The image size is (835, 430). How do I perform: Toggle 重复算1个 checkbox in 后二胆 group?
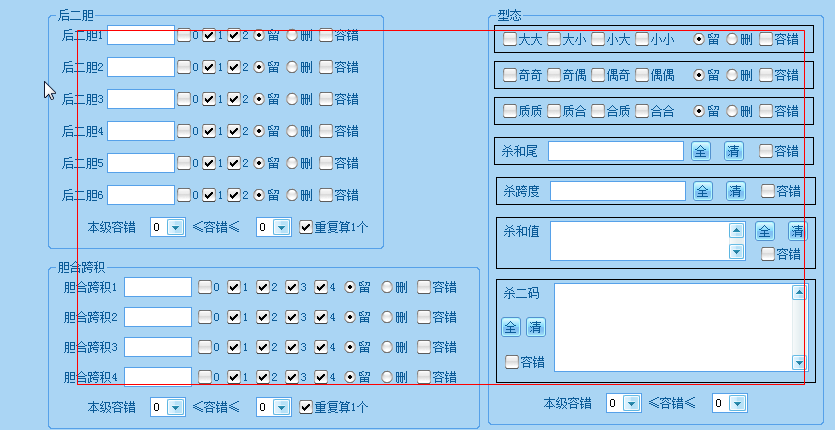pos(306,228)
